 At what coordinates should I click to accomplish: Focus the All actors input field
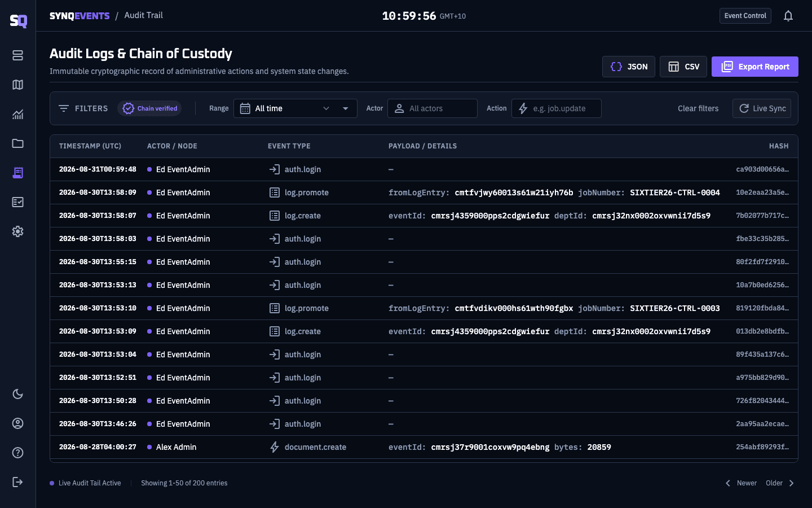pyautogui.click(x=433, y=108)
